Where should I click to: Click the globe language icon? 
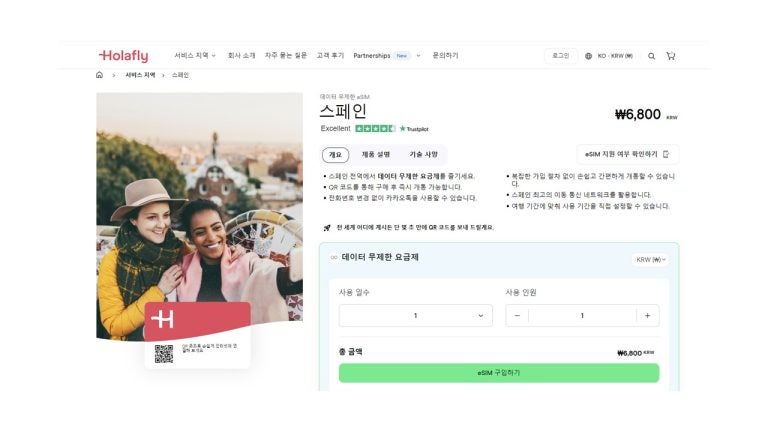click(x=588, y=56)
